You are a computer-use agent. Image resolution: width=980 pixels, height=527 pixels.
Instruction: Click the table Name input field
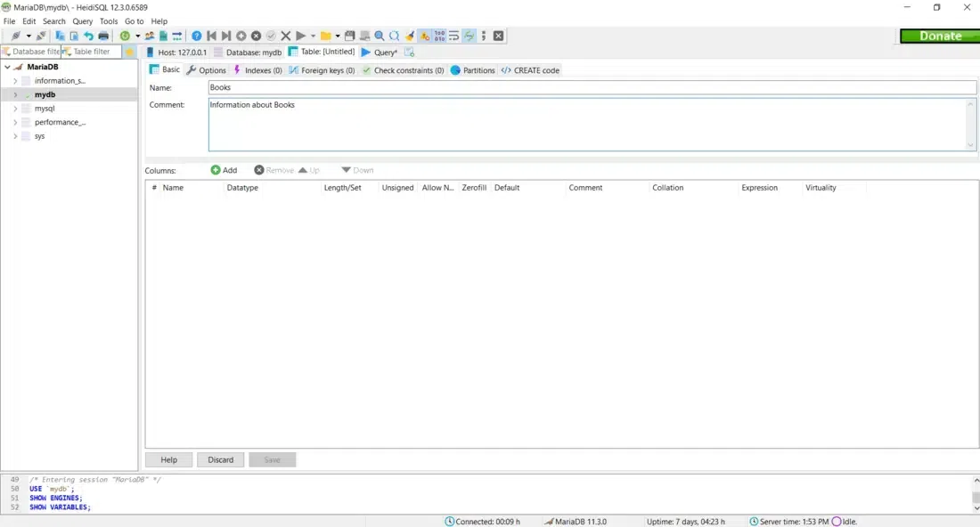tap(592, 87)
